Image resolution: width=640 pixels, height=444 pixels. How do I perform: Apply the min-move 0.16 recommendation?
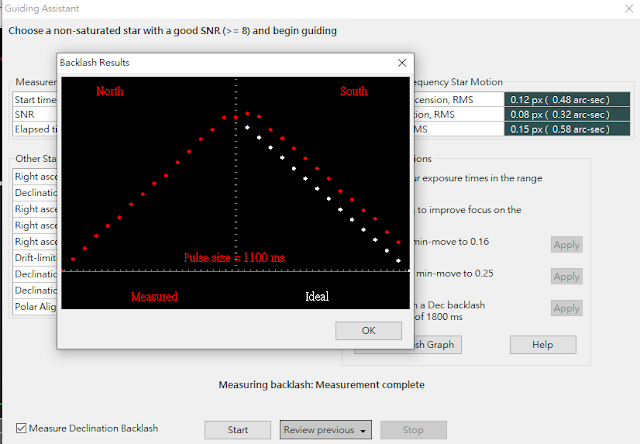[x=567, y=245]
